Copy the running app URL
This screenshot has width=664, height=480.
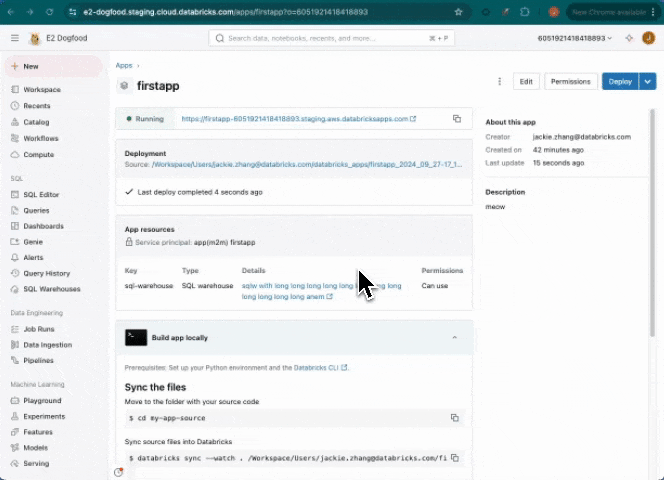pos(456,118)
